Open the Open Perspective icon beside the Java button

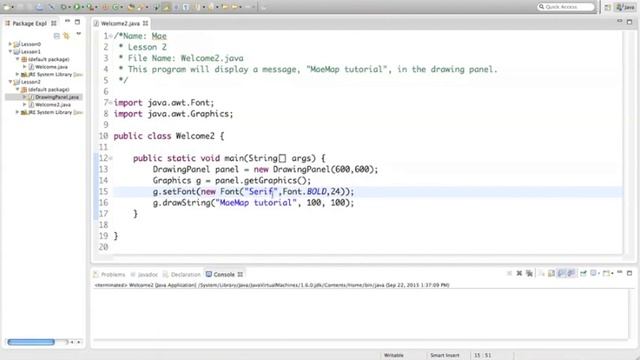pos(607,7)
